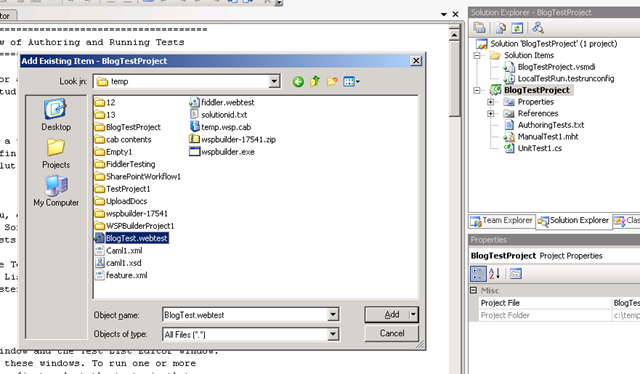Click View Class Diagram toolbar icon
This screenshot has width=640, height=374.
coord(538,28)
